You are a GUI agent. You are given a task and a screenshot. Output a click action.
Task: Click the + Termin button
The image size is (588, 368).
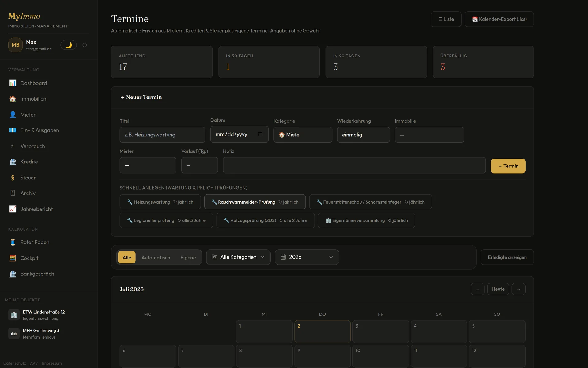[x=508, y=166]
